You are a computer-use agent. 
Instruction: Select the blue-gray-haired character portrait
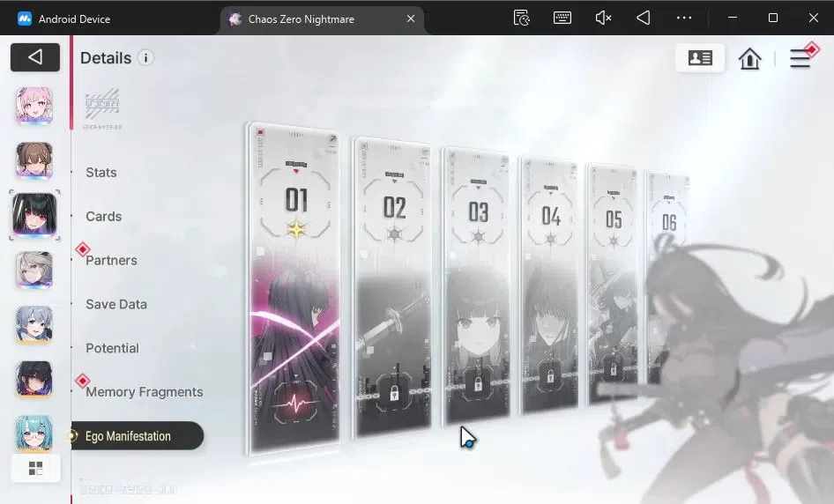coord(34,324)
